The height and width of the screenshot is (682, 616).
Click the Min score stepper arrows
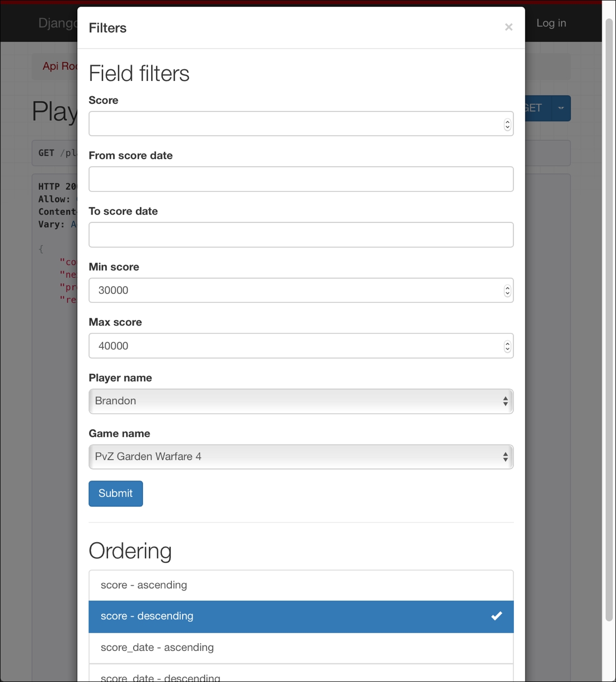507,290
